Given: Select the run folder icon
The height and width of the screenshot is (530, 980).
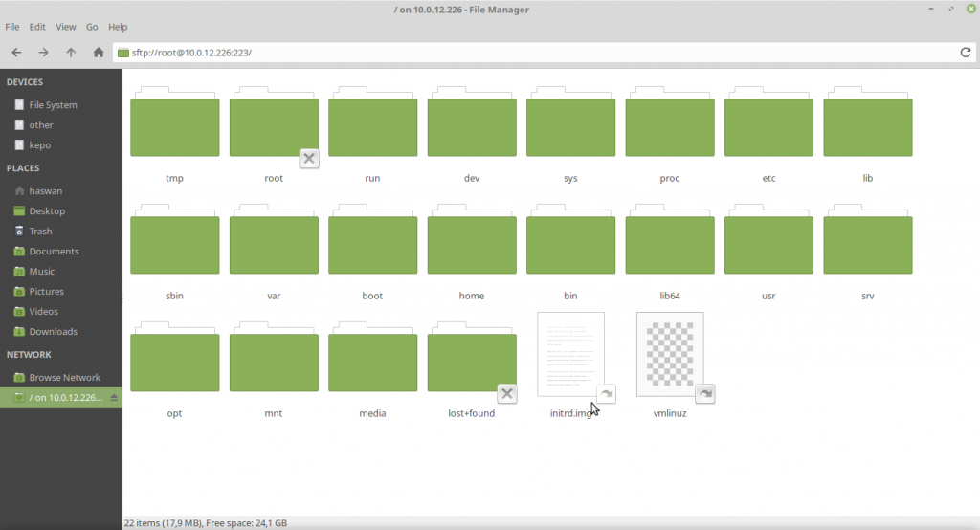Looking at the screenshot, I should pyautogui.click(x=372, y=121).
